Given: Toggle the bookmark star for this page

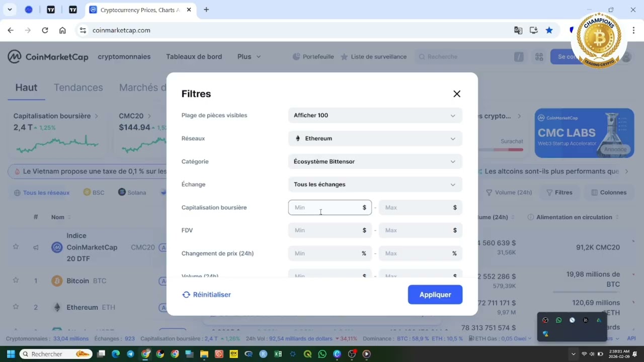Looking at the screenshot, I should (x=549, y=30).
